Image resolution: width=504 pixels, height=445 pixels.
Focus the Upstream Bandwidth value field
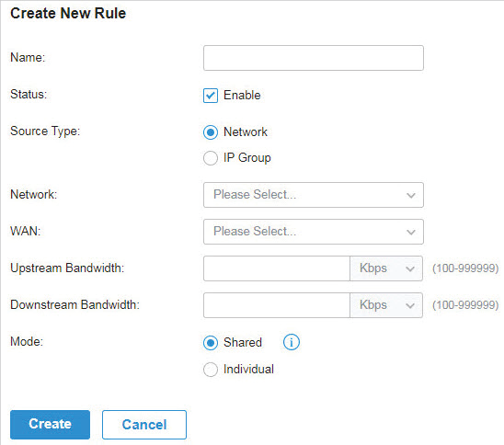point(277,268)
